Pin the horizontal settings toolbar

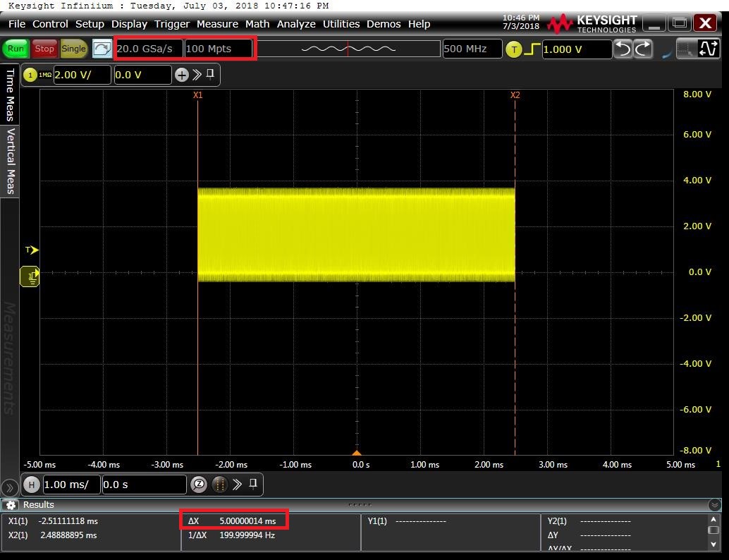[252, 484]
